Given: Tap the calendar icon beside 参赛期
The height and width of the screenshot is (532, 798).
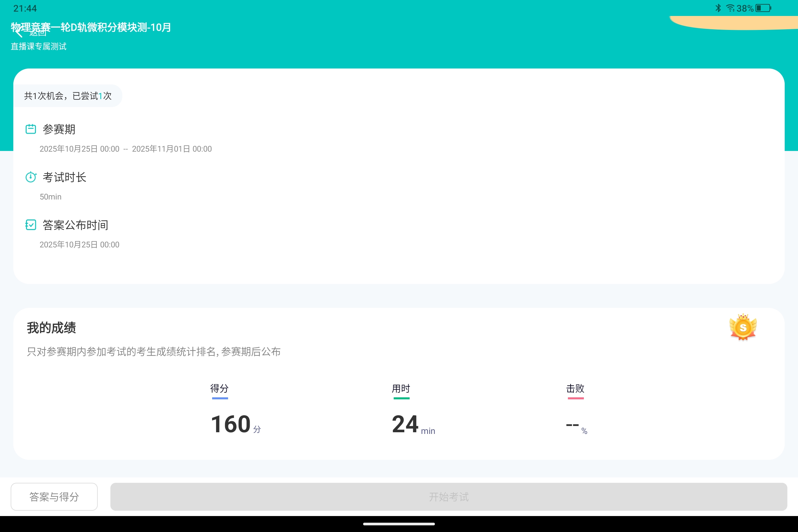Looking at the screenshot, I should coord(31,129).
